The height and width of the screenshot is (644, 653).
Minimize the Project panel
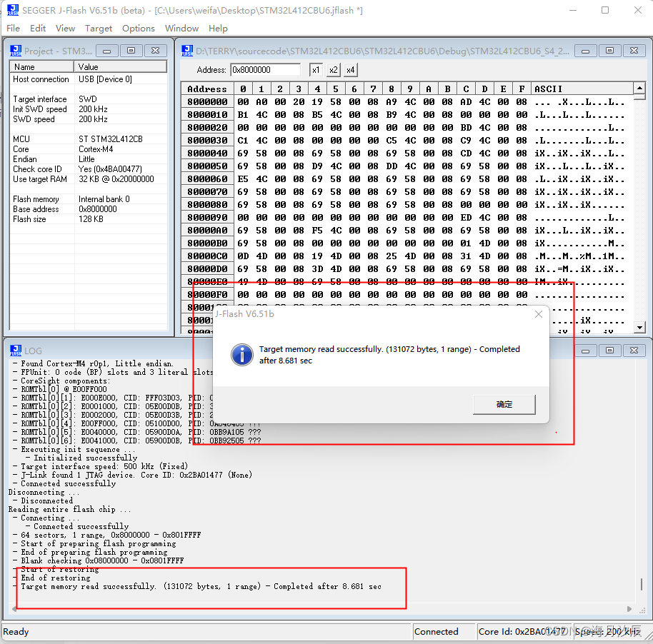[106, 51]
